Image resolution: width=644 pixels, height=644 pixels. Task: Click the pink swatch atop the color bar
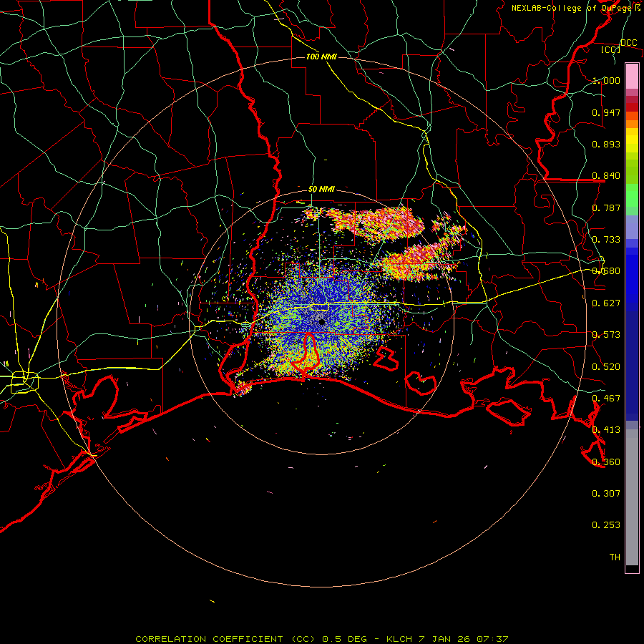coord(632,76)
